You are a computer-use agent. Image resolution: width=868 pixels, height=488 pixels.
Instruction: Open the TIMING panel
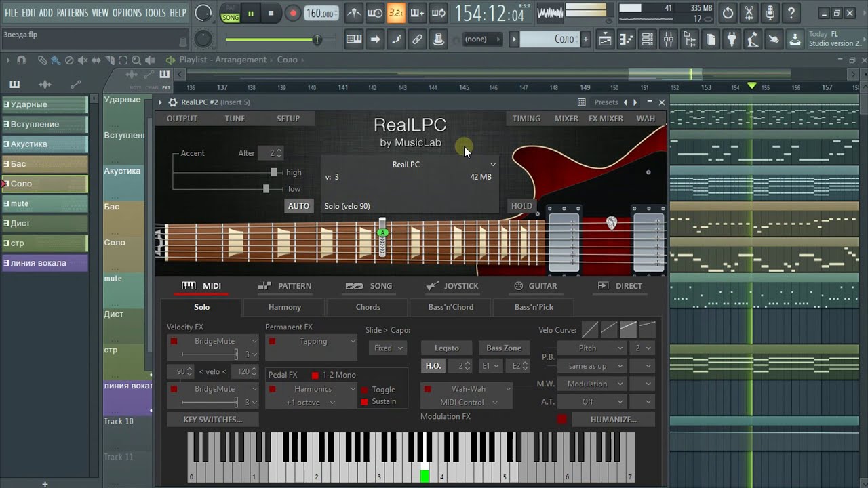pos(526,118)
